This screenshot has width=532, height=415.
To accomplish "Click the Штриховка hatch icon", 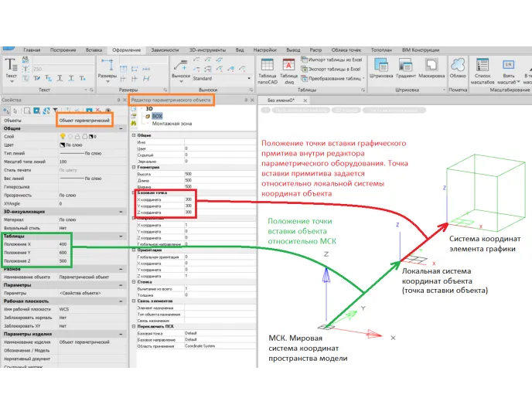I will point(381,64).
